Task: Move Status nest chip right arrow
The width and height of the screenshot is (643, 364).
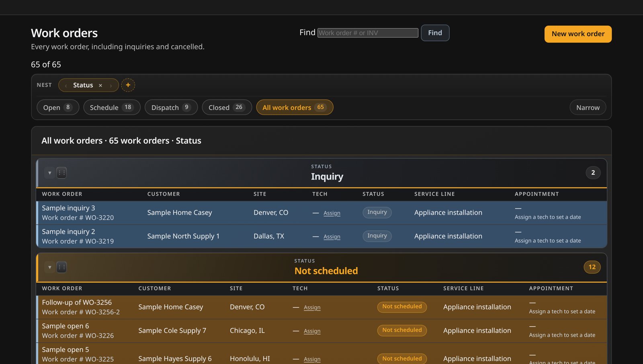Action: coord(111,85)
